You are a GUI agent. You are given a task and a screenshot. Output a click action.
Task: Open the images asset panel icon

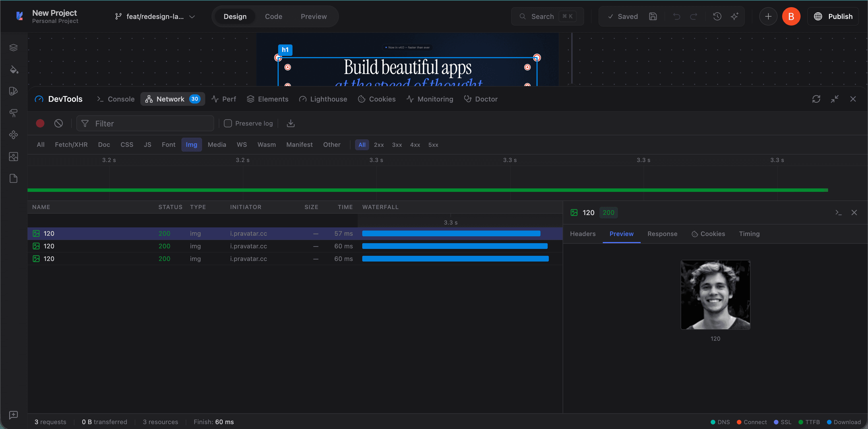tap(13, 157)
